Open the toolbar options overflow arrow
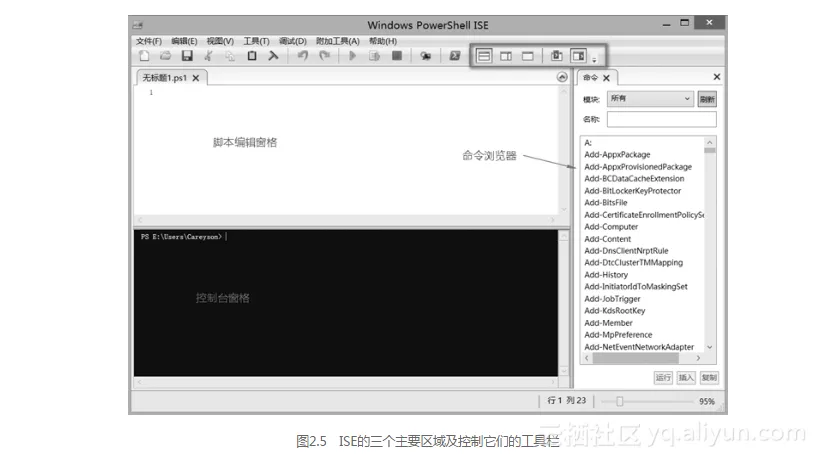The width and height of the screenshot is (817, 458). point(594,59)
